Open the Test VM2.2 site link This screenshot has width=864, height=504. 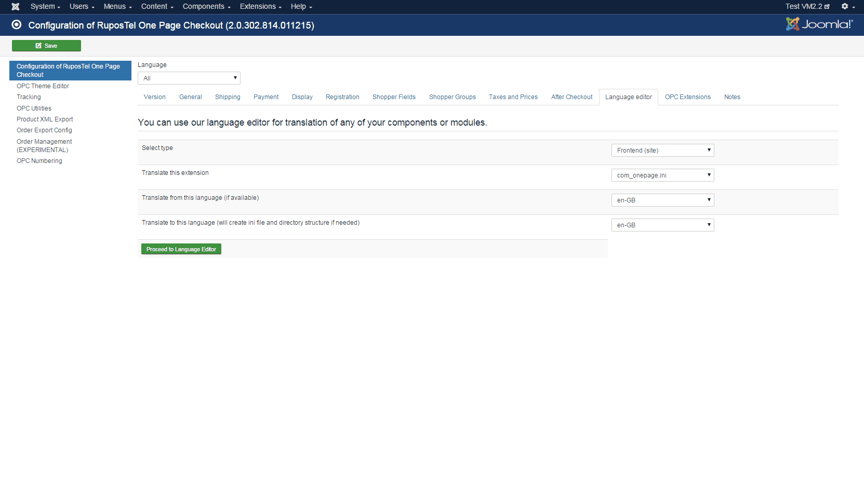pos(807,6)
